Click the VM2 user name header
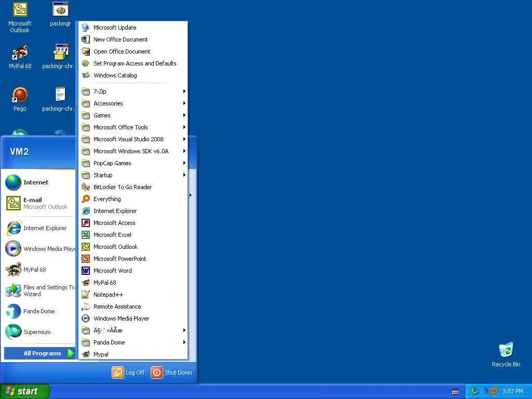Image resolution: width=532 pixels, height=399 pixels. click(19, 152)
